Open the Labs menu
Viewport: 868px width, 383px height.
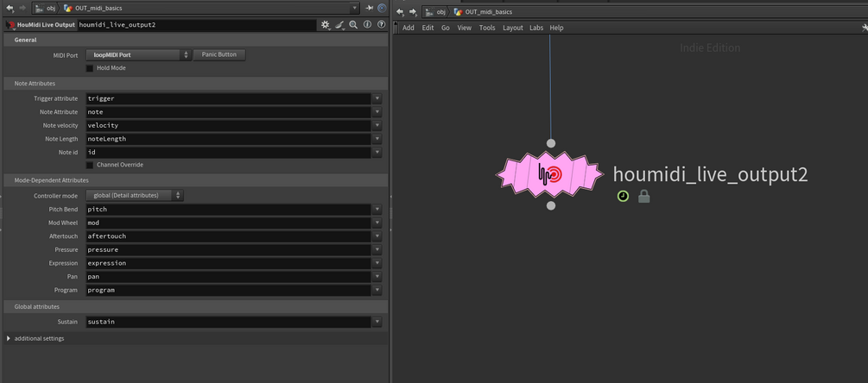point(536,28)
